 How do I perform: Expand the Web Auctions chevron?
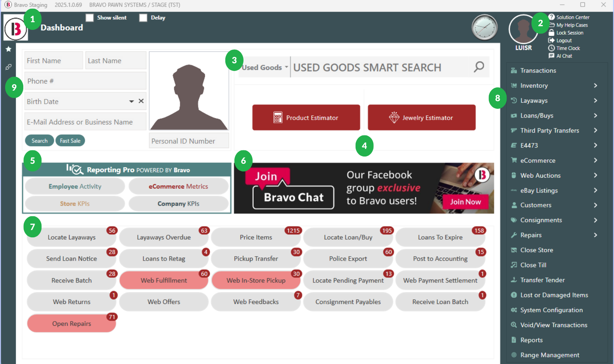tap(595, 175)
